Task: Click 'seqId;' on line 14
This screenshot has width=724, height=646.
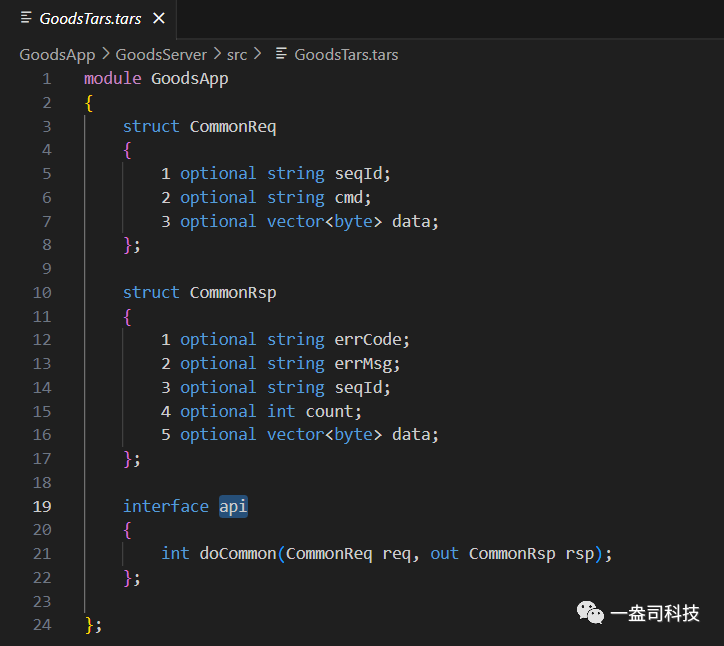Action: (x=362, y=387)
